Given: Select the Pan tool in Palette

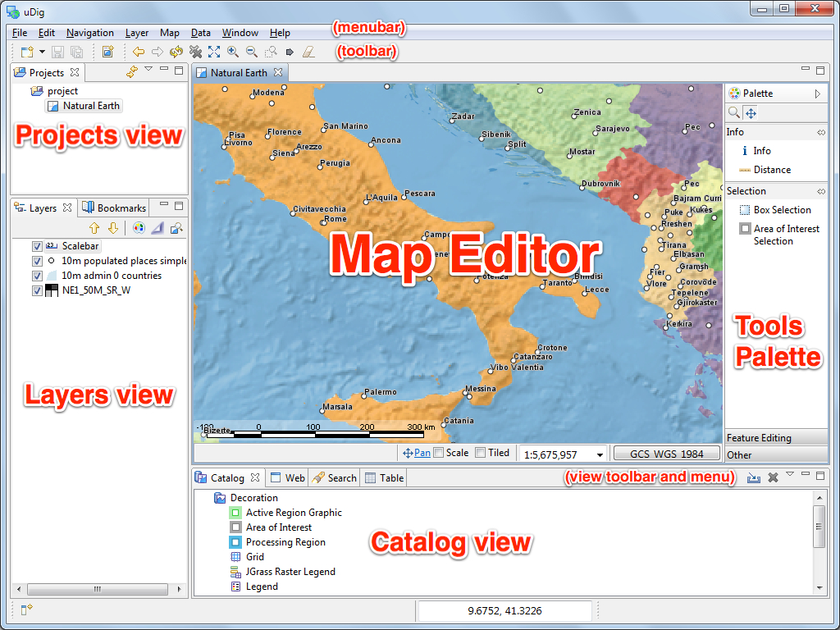Looking at the screenshot, I should tap(751, 113).
